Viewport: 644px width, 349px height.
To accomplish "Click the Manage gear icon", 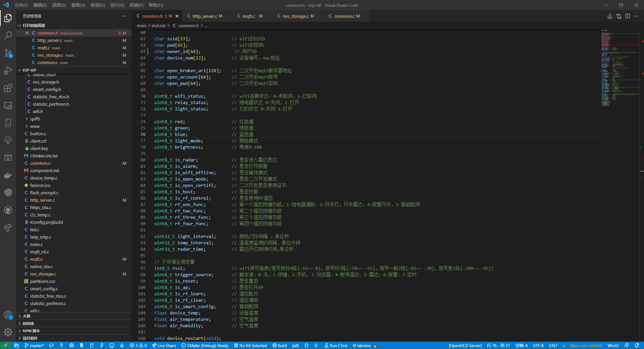I will (8, 332).
